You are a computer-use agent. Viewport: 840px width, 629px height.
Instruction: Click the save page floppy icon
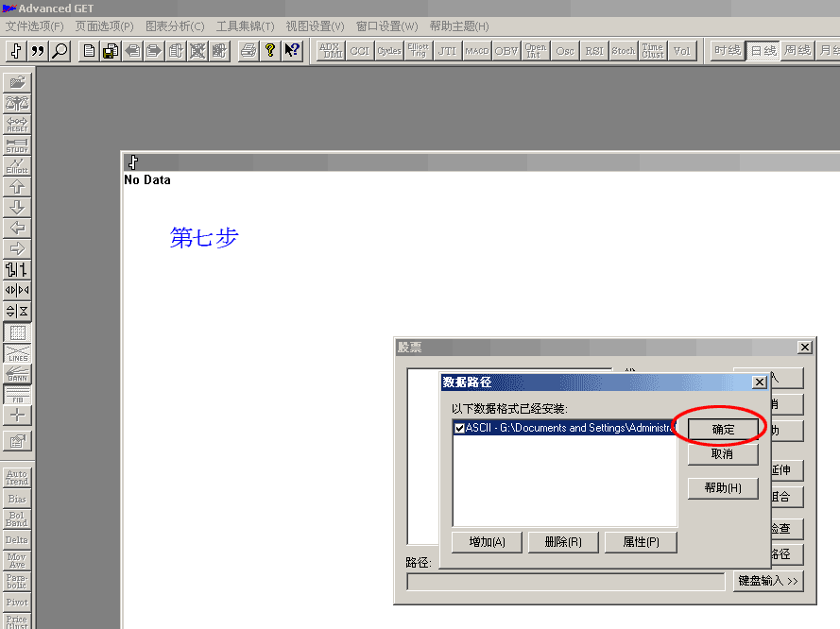[x=111, y=51]
